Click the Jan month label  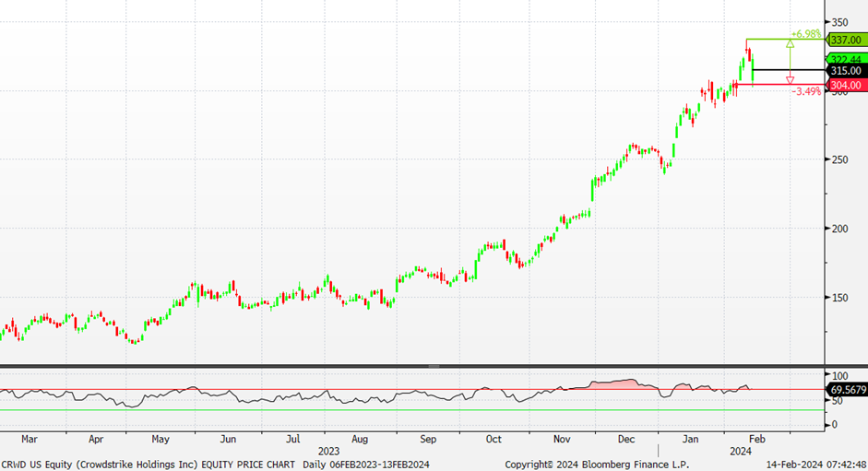pos(690,440)
